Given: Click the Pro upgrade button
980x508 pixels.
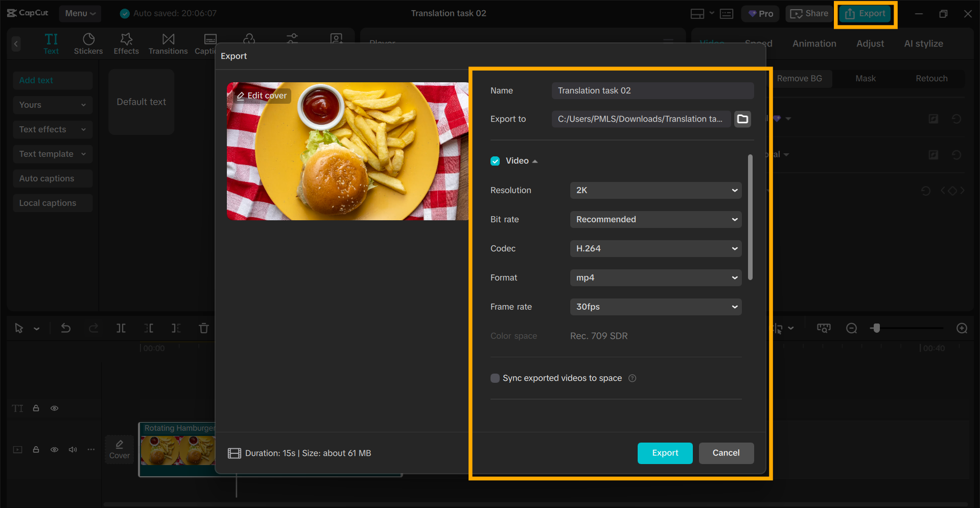Looking at the screenshot, I should [x=760, y=14].
